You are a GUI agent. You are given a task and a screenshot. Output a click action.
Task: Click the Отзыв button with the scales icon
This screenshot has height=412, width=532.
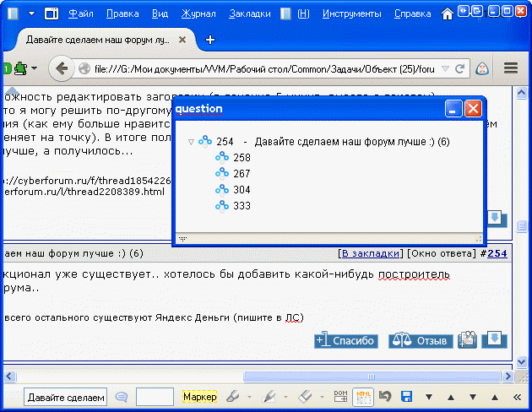pyautogui.click(x=420, y=340)
